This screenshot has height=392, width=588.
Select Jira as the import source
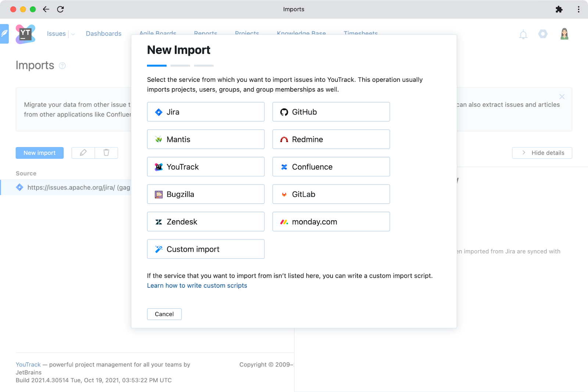click(x=205, y=112)
